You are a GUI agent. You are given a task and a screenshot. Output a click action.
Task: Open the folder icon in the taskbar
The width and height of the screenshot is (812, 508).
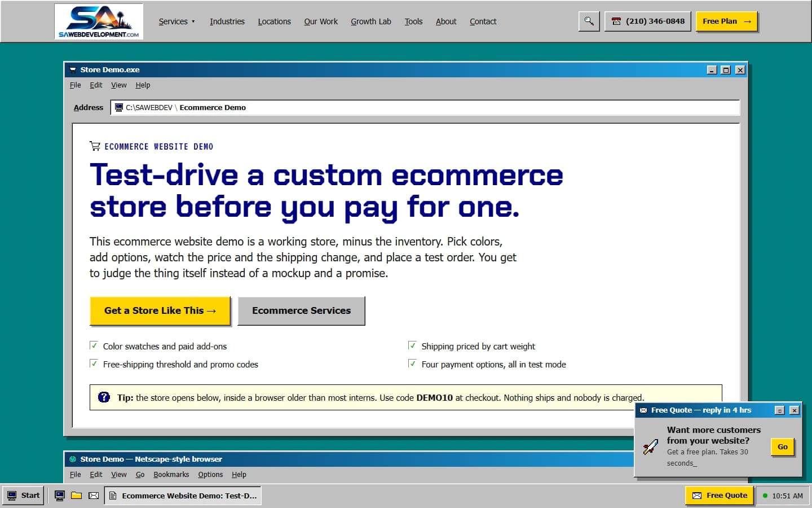pyautogui.click(x=76, y=496)
